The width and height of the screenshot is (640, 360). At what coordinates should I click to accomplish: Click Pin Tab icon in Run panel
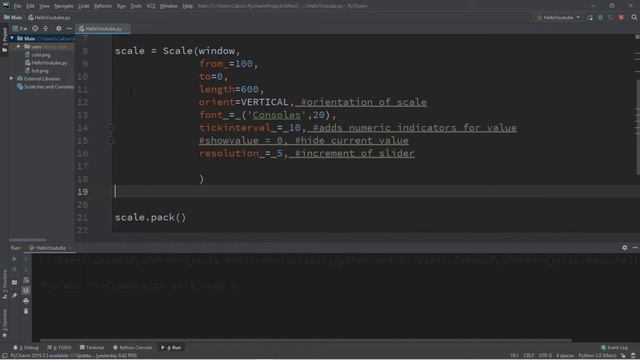coord(14,295)
